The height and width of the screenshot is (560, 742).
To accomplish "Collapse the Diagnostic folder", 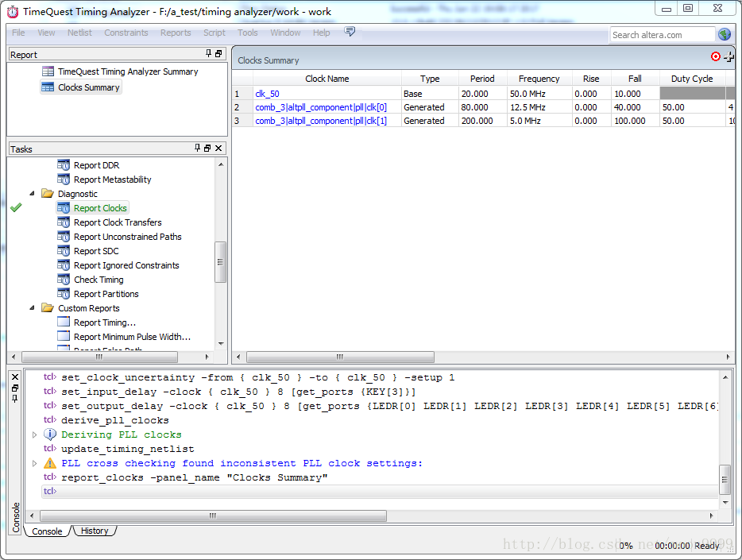I will coord(33,194).
